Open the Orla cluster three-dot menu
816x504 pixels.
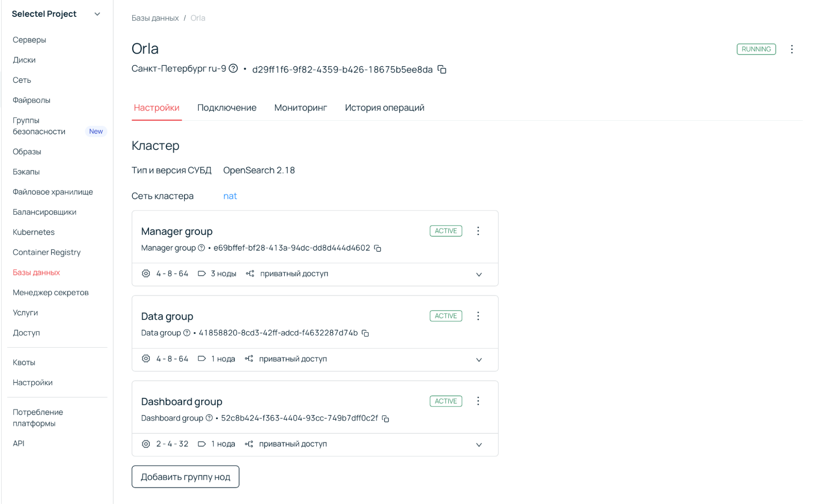(x=792, y=49)
